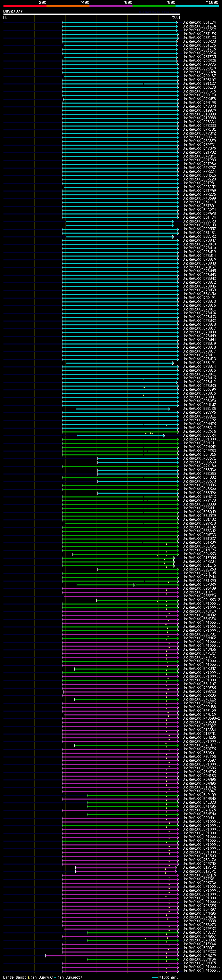The image size is (222, 980).
Task: Open hit UniRef100_C6ZJZ3
Action: point(199,38)
